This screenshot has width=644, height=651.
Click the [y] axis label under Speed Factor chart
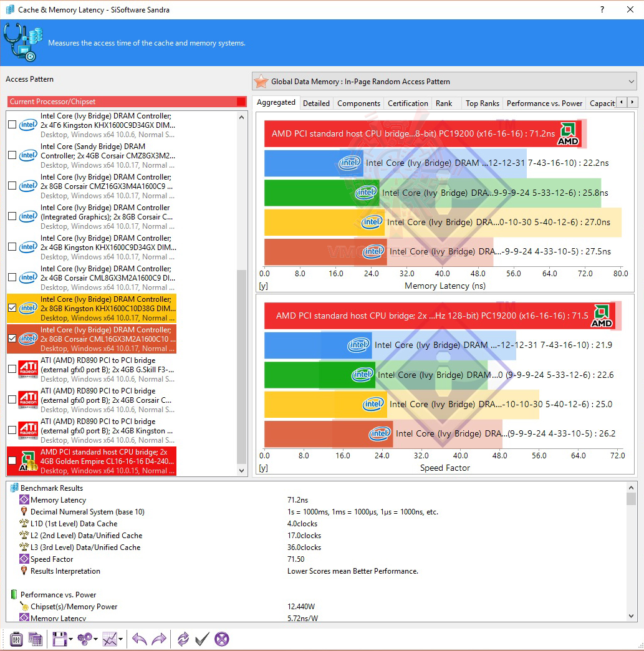(x=263, y=468)
